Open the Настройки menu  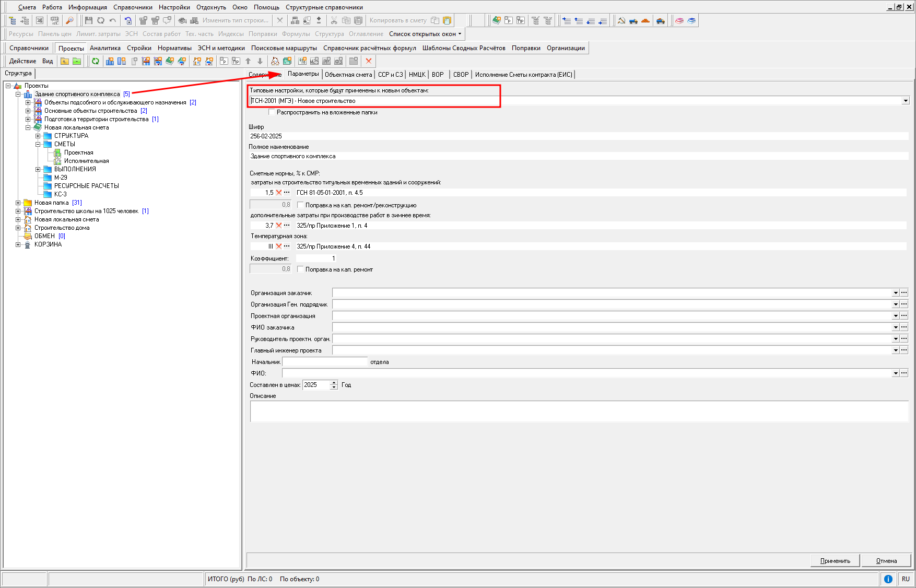(x=174, y=7)
